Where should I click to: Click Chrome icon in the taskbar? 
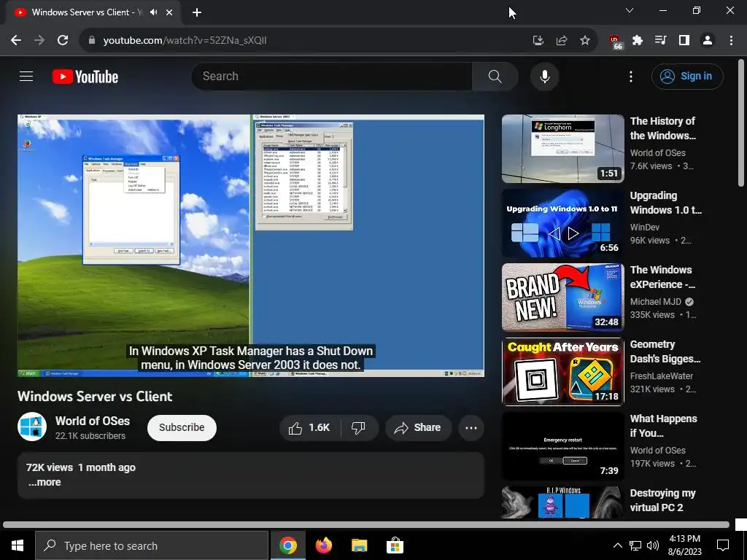point(288,545)
